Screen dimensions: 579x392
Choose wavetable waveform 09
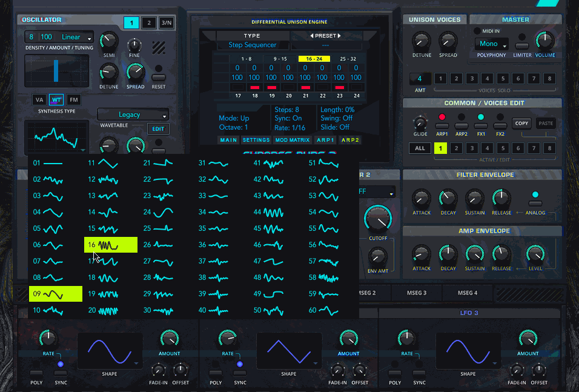click(55, 294)
